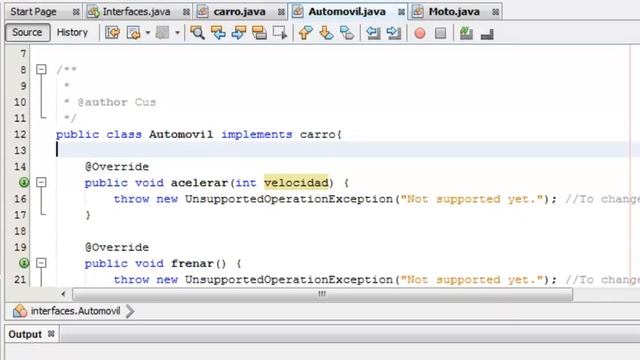
Task: Close the Output panel tab
Action: tap(51, 334)
